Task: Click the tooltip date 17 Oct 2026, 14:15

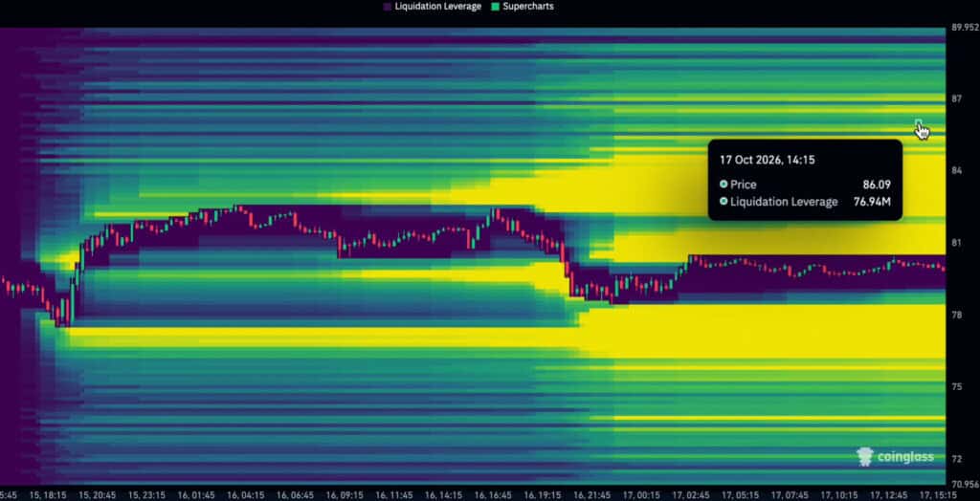Action: [x=767, y=160]
